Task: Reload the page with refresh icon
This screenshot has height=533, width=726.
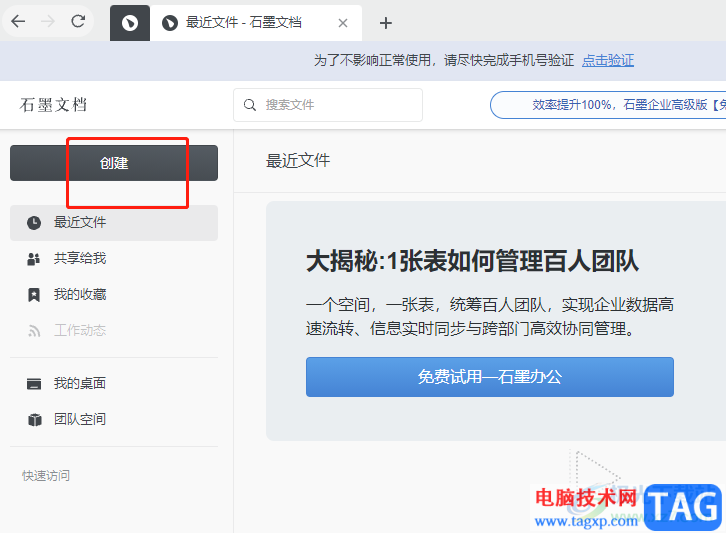Action: click(x=78, y=21)
